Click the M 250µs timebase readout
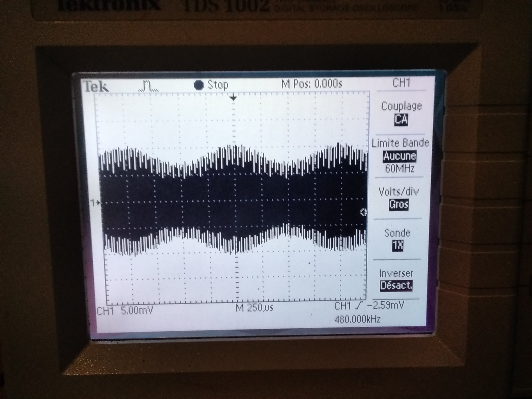The width and height of the screenshot is (532, 399). coord(255,308)
